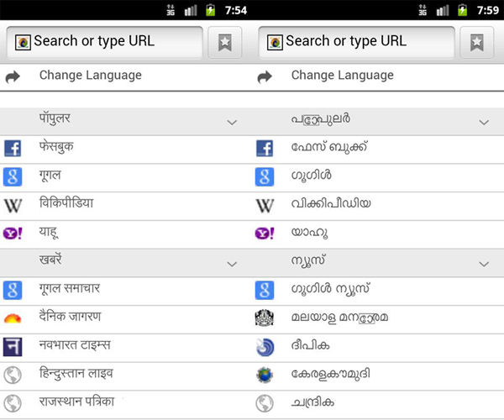
Task: Collapse the Malayalam ന്യൂസ് section
Action: pos(485,263)
